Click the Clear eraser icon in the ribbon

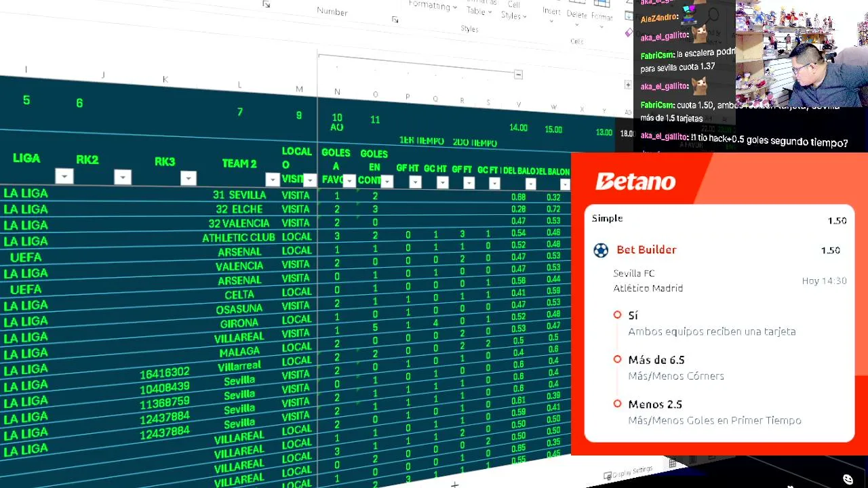click(629, 32)
